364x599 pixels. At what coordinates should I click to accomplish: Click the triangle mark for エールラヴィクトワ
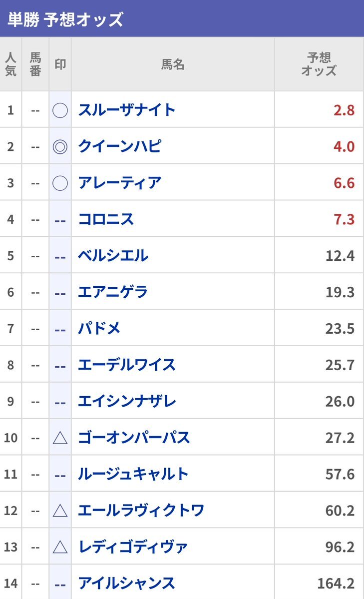pos(60,511)
